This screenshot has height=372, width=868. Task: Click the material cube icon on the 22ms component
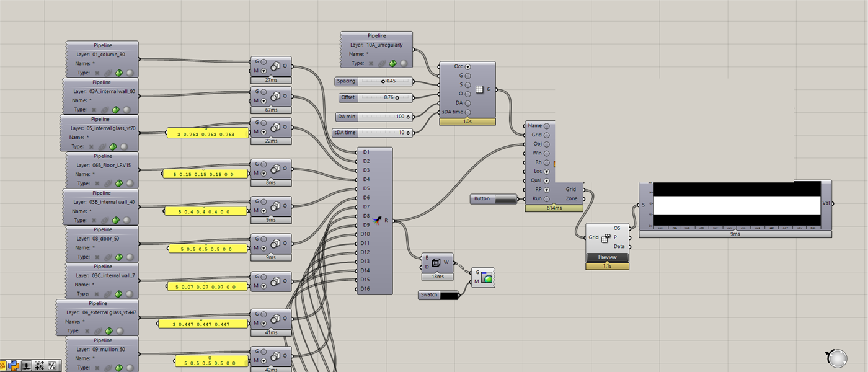tap(277, 127)
